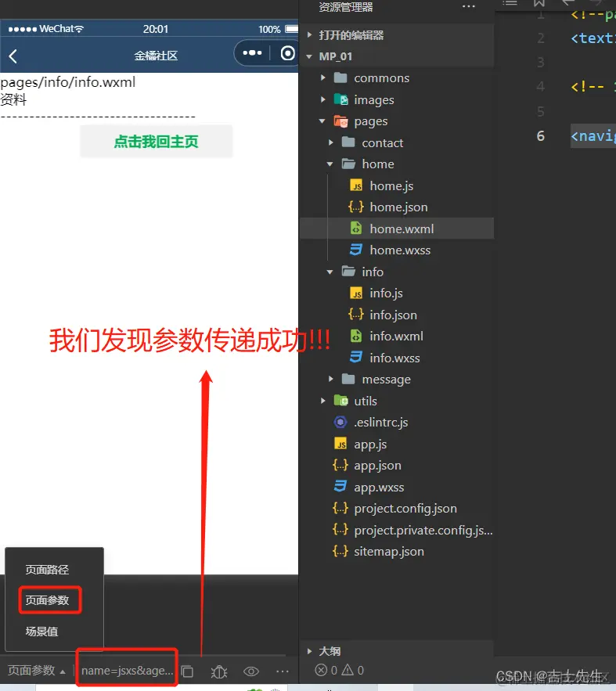
Task: Expand the contact folder arrow
Action: coord(331,142)
